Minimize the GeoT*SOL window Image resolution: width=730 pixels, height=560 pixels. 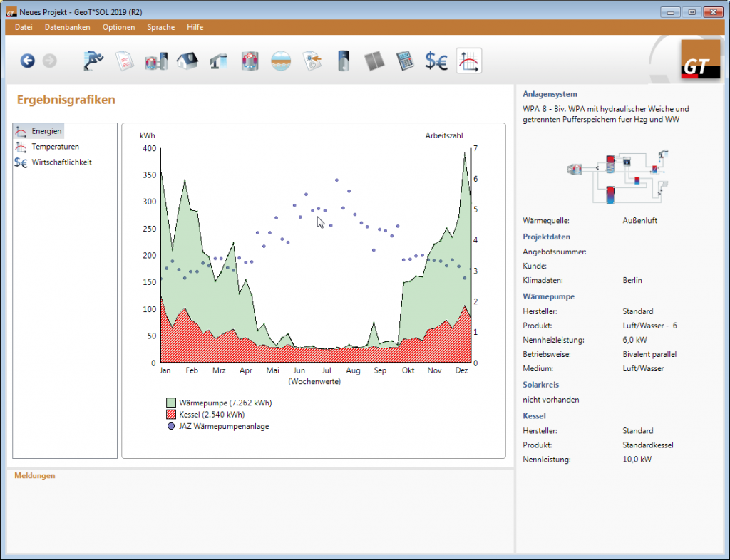coord(671,12)
